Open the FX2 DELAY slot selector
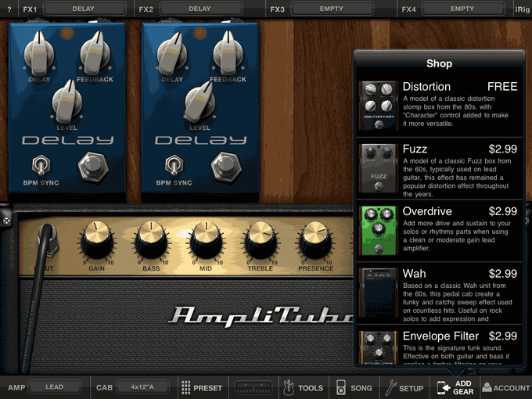The image size is (532, 399). [200, 9]
